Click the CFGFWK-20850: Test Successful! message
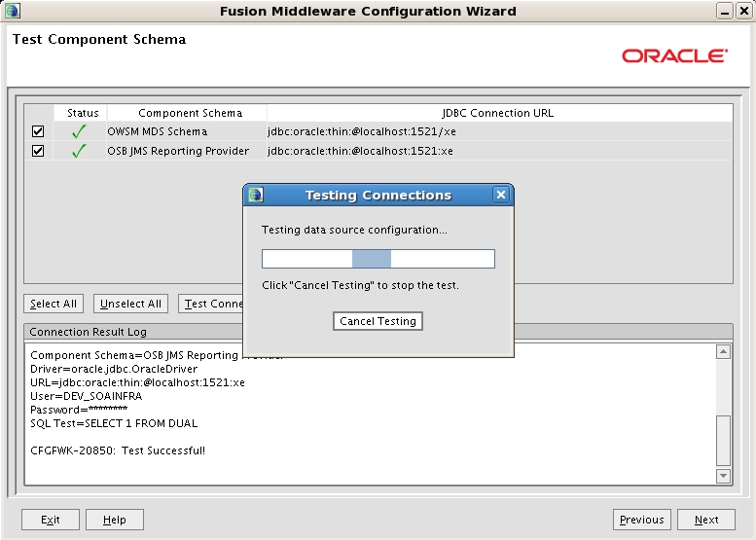 118,450
